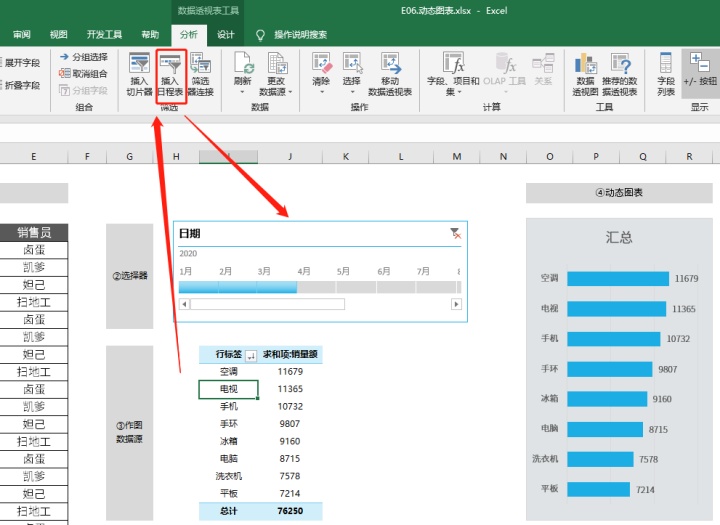The image size is (720, 525).
Task: Click the Refresh (刷新) icon
Action: (x=242, y=62)
